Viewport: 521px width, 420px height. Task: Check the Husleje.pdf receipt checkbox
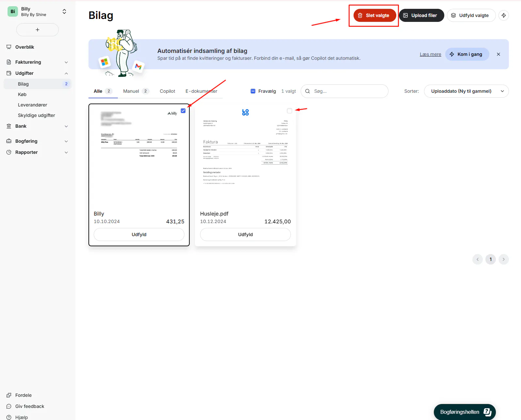[x=290, y=111]
